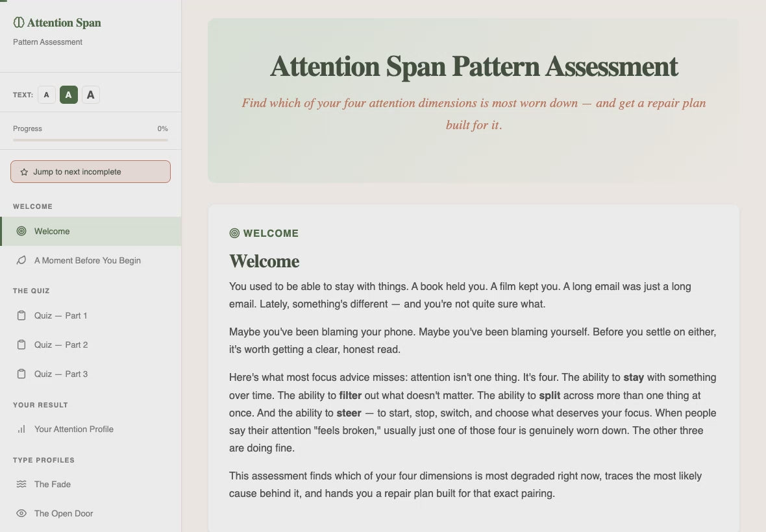Click TYPE PROFILES section label
Viewport: 766px width, 532px height.
(x=44, y=460)
